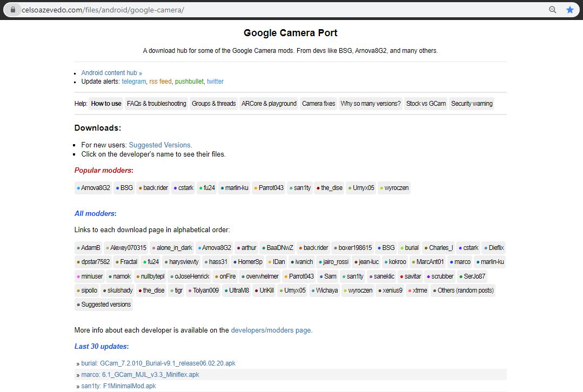
Task: Open the rss feed link
Action: click(160, 82)
